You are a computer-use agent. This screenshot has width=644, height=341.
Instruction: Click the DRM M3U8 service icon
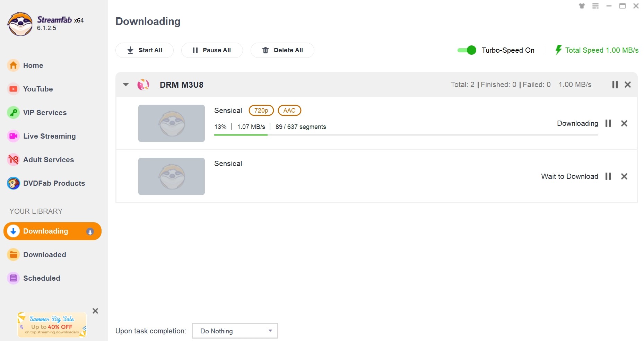point(143,85)
